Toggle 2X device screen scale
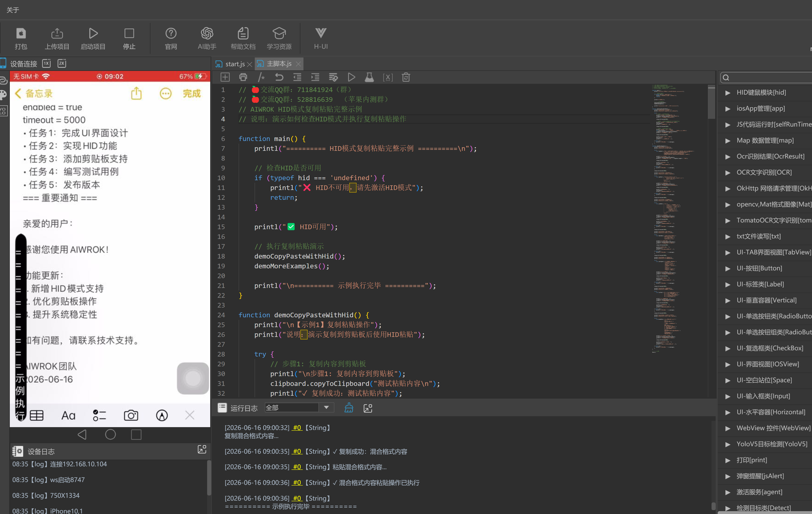This screenshot has width=812, height=514. click(62, 63)
